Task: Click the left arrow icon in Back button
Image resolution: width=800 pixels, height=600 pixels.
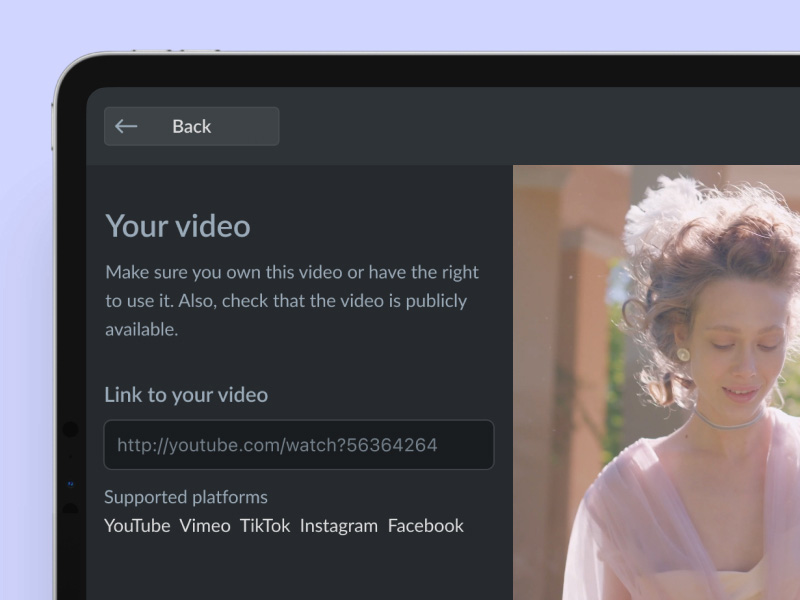Action: (126, 126)
